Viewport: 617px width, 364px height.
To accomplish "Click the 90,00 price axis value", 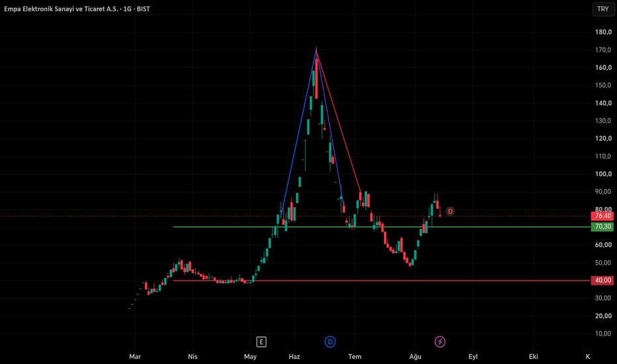I will pyautogui.click(x=603, y=192).
